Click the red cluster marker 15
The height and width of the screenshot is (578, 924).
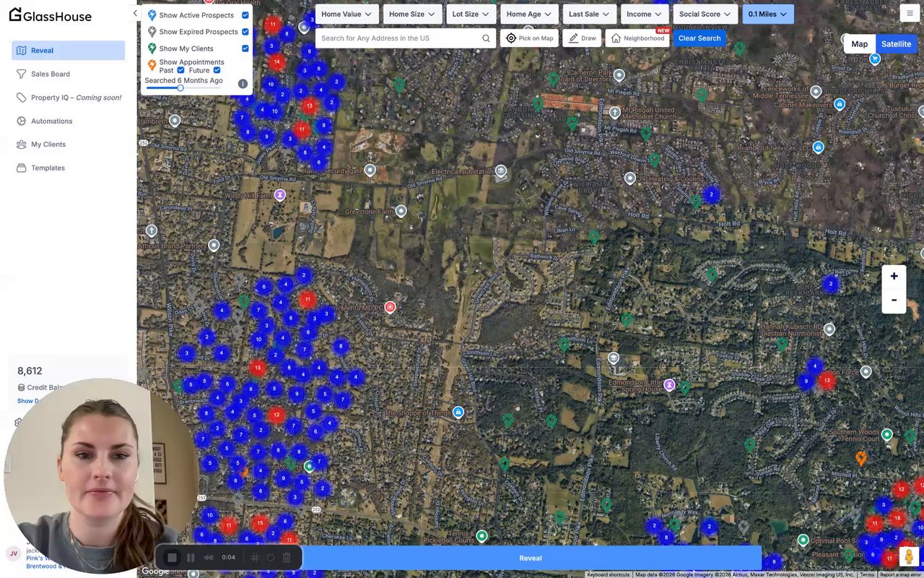pos(260,523)
